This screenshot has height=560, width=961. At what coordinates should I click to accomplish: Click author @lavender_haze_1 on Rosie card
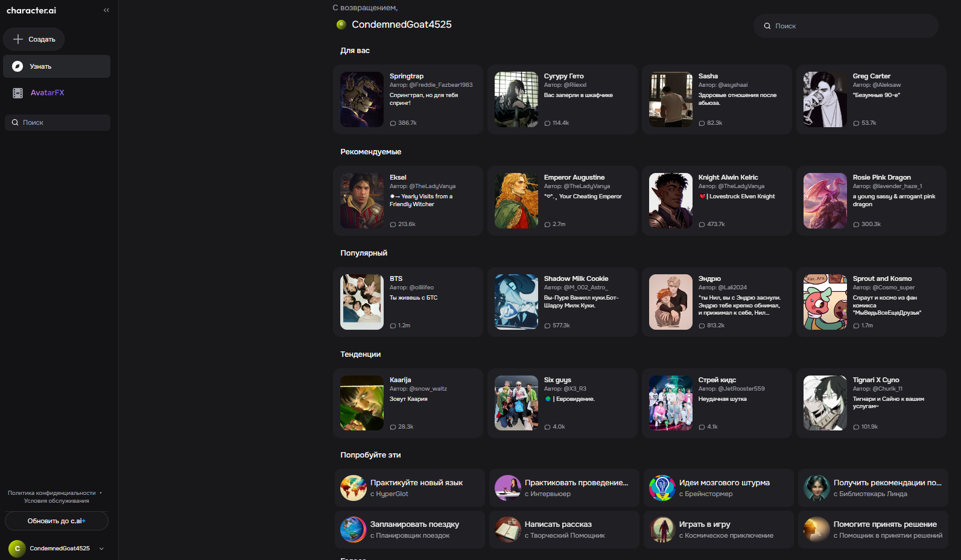pyautogui.click(x=897, y=186)
